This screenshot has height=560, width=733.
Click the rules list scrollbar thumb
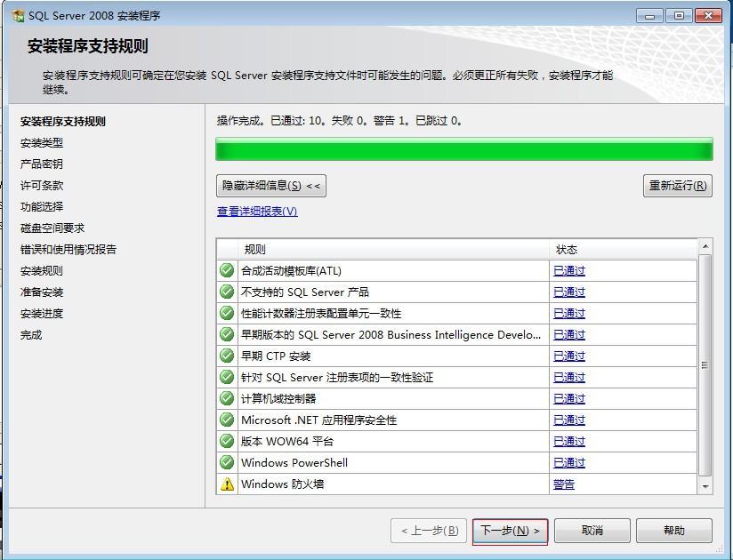(x=705, y=365)
